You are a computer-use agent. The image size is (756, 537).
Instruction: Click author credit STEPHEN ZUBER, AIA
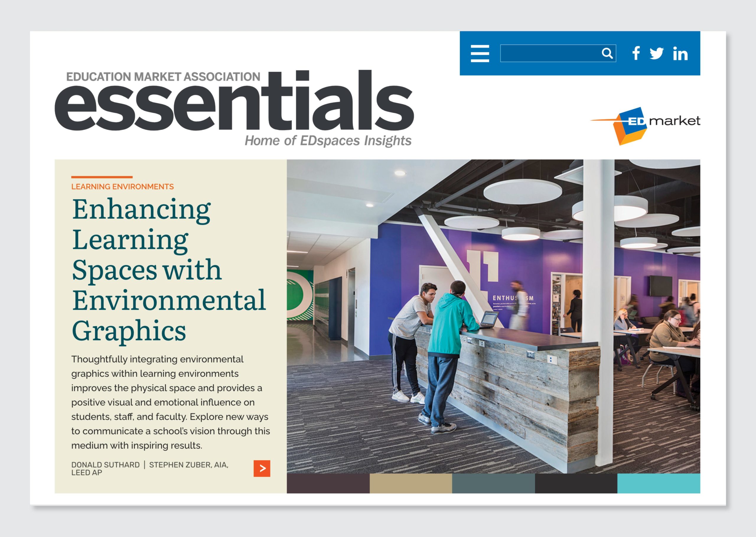coord(188,465)
